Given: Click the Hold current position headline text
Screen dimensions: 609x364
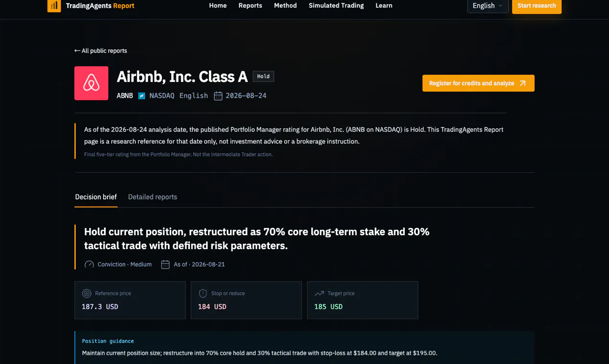Looking at the screenshot, I should coord(257,239).
